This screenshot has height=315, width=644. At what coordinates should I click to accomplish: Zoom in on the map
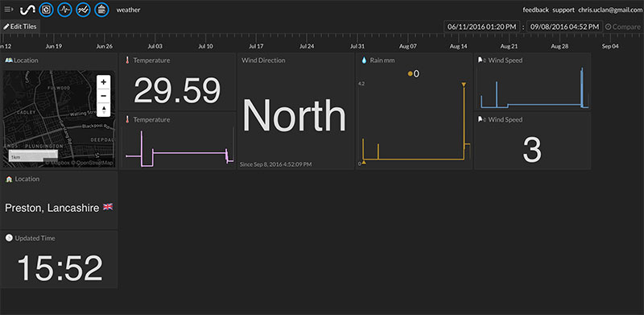[104, 81]
